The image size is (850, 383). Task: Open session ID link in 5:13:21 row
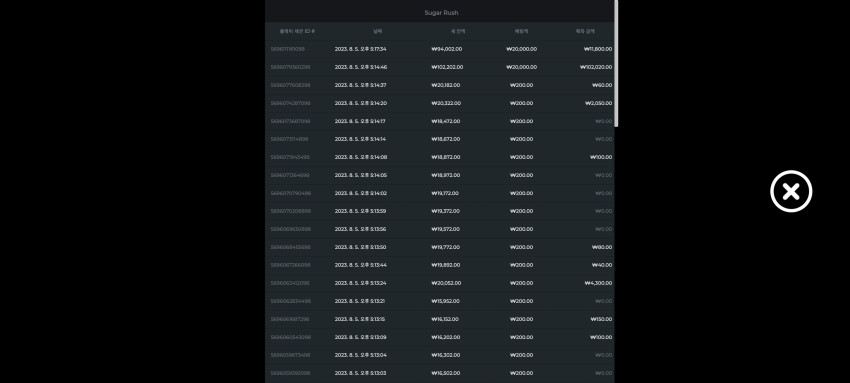point(290,301)
